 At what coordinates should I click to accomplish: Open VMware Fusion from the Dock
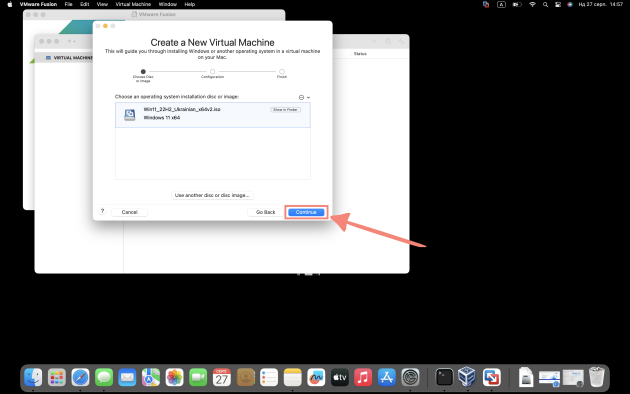click(491, 378)
